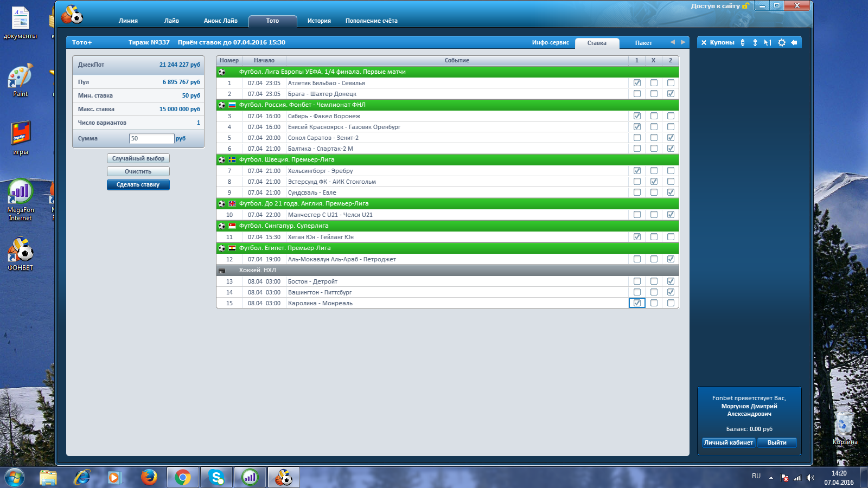
Task: Click the Событие column header
Action: tap(457, 60)
